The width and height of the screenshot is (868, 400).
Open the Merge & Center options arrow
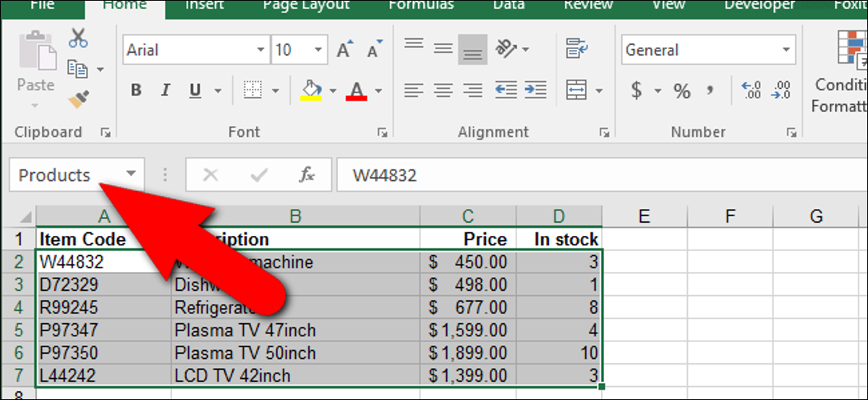(598, 91)
